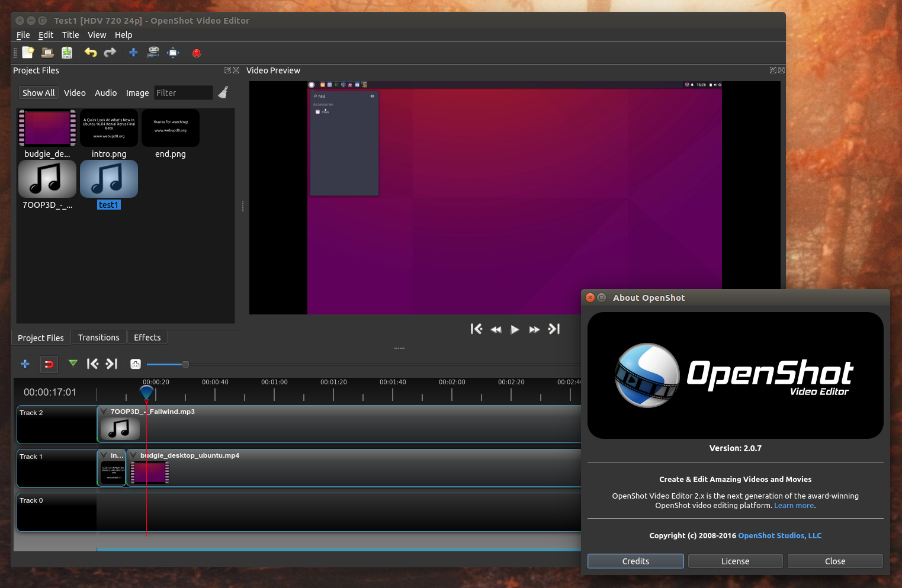
Task: Close the Project Files panel
Action: (236, 70)
